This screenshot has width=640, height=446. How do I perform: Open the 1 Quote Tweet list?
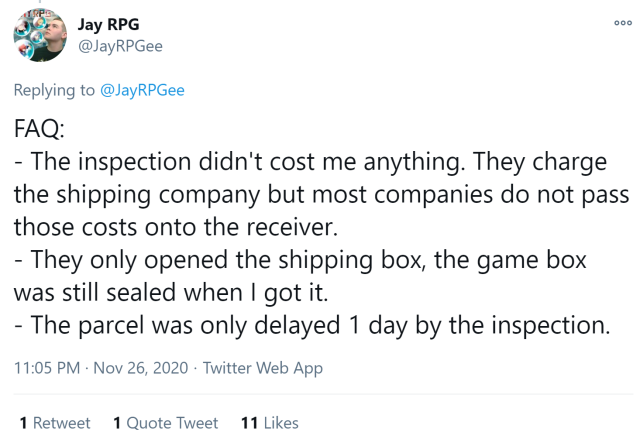[166, 423]
